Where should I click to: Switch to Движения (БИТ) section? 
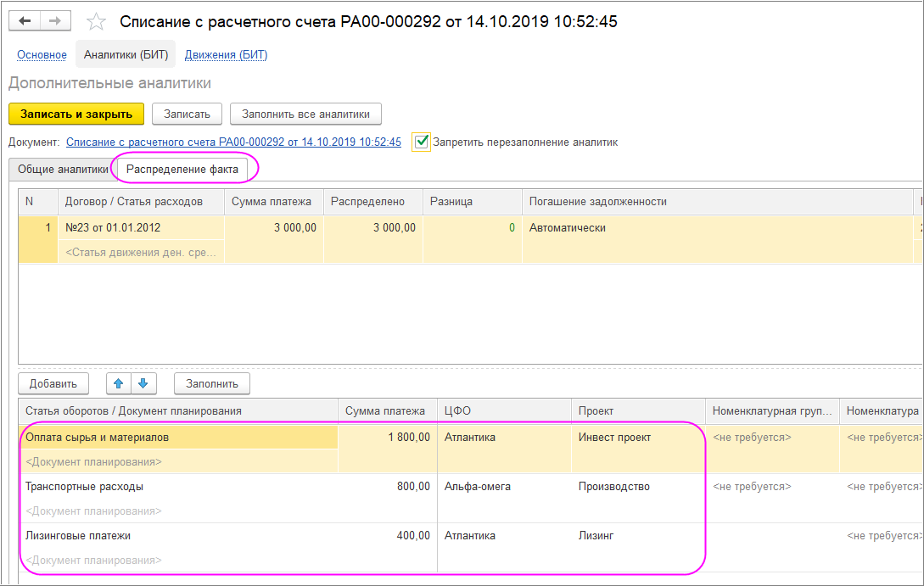pyautogui.click(x=226, y=55)
